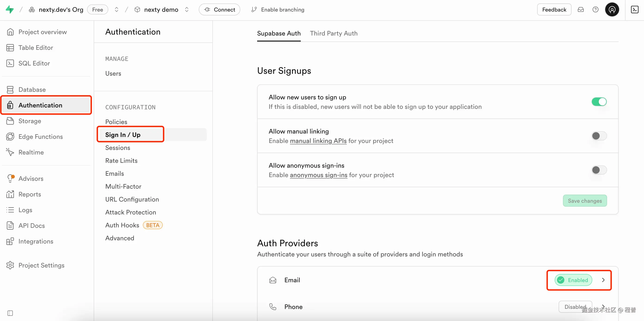Open the nexty demo project switcher

[187, 9]
